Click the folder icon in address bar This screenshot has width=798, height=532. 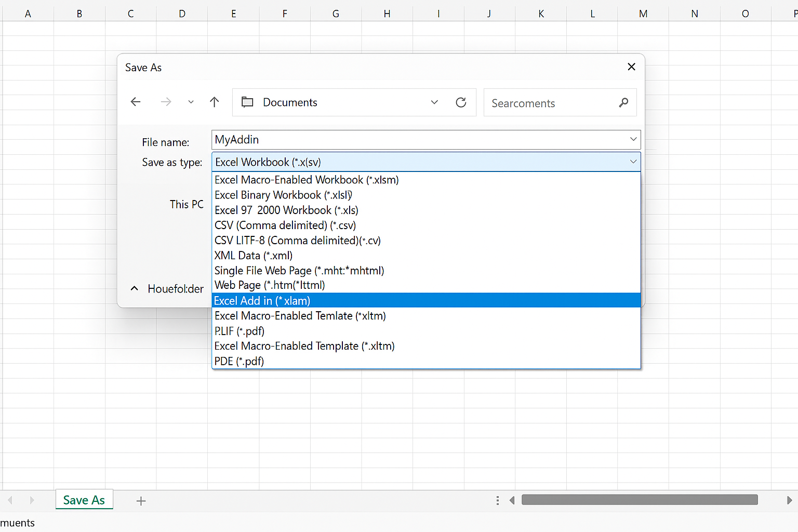click(247, 102)
